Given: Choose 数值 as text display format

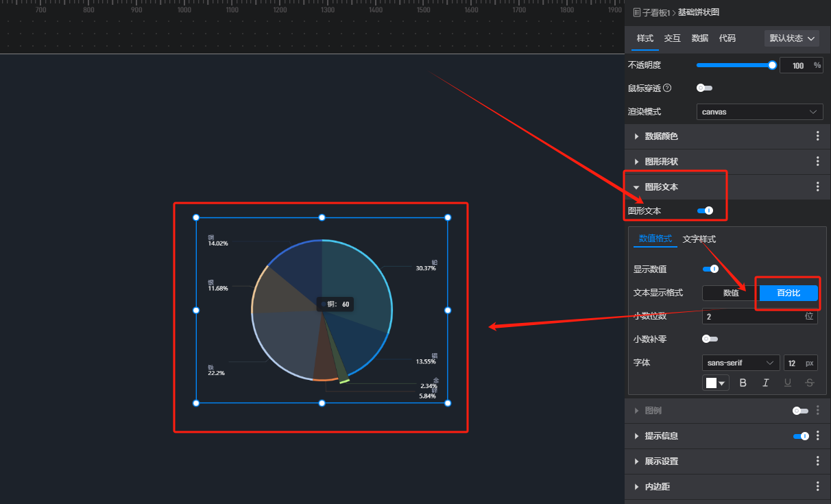Looking at the screenshot, I should [731, 293].
